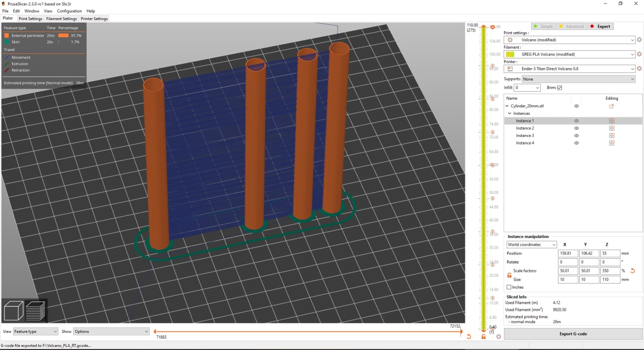Click the Scale factors Z input field
Viewport: 644px width, 350px height.
pyautogui.click(x=610, y=271)
